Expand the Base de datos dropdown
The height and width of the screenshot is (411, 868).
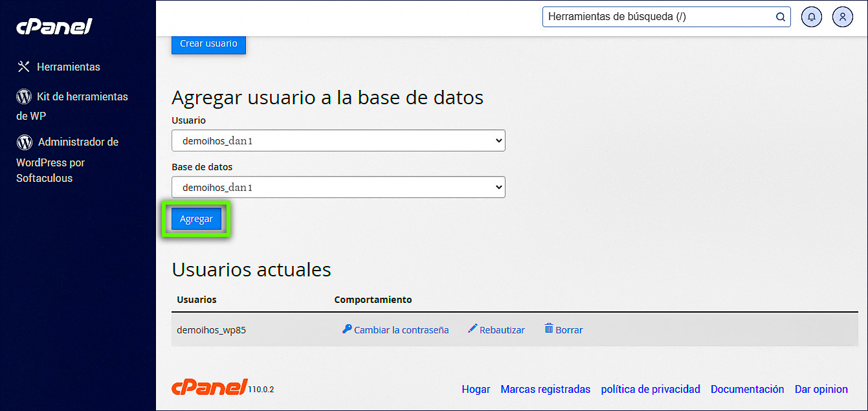point(338,187)
